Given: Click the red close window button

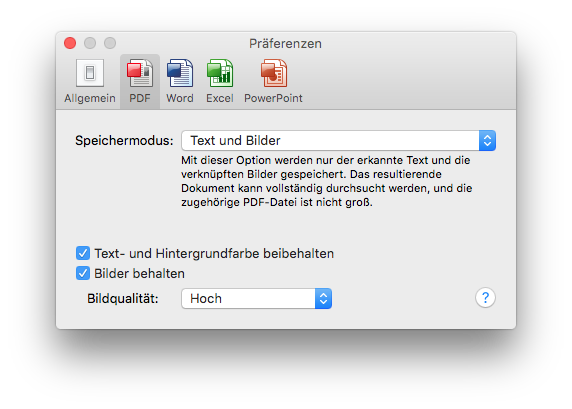Looking at the screenshot, I should (x=70, y=43).
